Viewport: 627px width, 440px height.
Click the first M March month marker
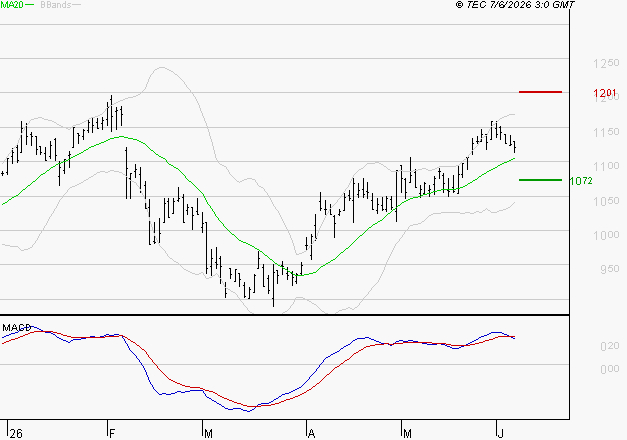(208, 434)
